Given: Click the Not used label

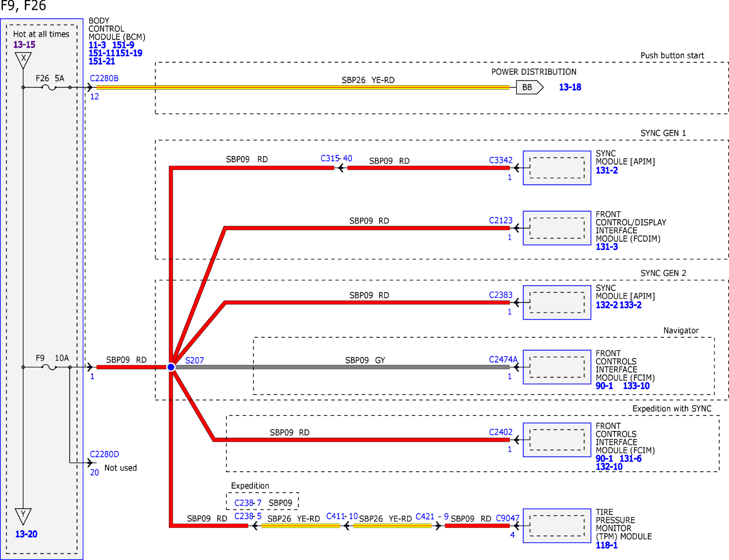Looking at the screenshot, I should pyautogui.click(x=120, y=468).
